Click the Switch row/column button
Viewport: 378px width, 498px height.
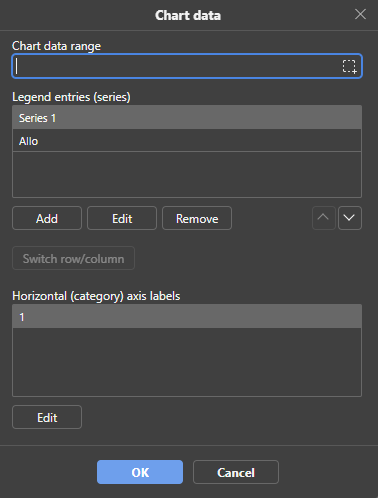[x=73, y=258]
